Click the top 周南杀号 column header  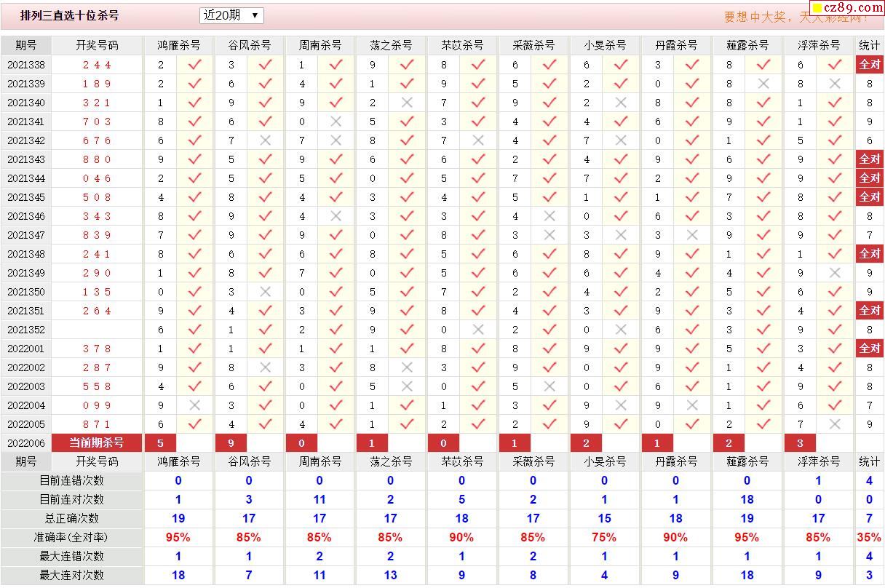pos(320,45)
